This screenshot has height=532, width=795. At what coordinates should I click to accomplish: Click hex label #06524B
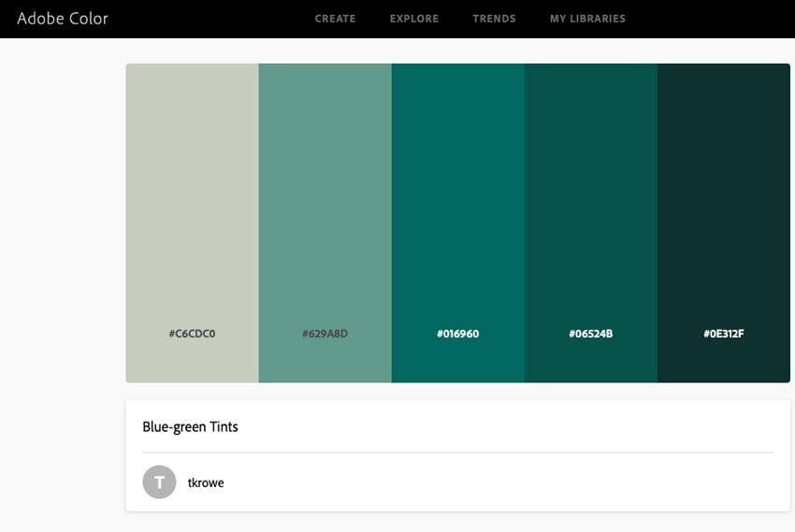pyautogui.click(x=590, y=334)
